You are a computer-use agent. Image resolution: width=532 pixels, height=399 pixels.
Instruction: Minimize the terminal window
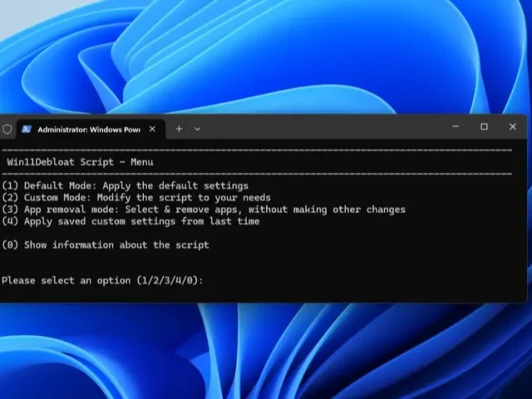456,126
